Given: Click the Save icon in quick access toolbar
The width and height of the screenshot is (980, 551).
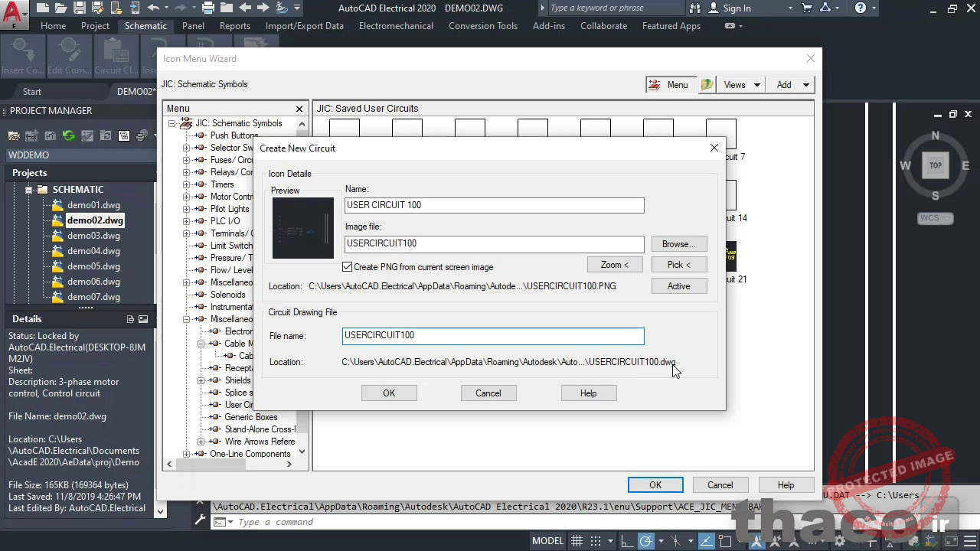Looking at the screenshot, I should coord(80,8).
